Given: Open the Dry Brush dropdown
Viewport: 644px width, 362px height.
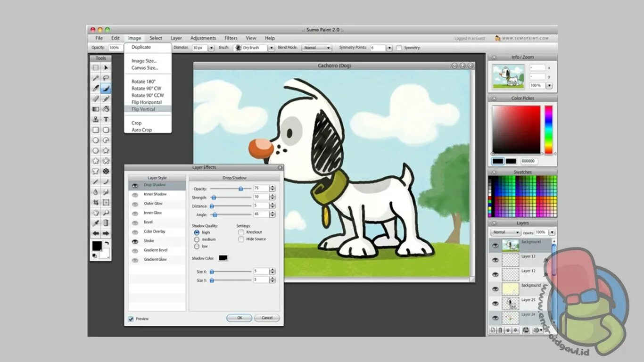Looking at the screenshot, I should point(271,48).
